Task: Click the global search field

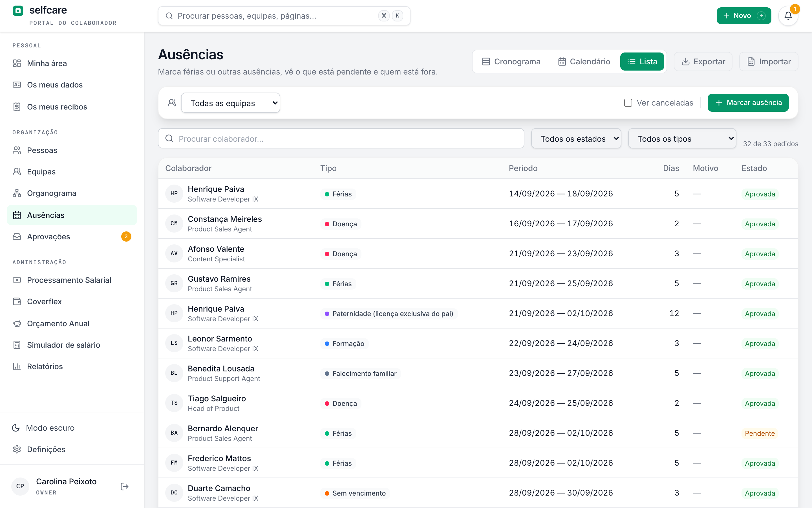Action: (x=284, y=16)
